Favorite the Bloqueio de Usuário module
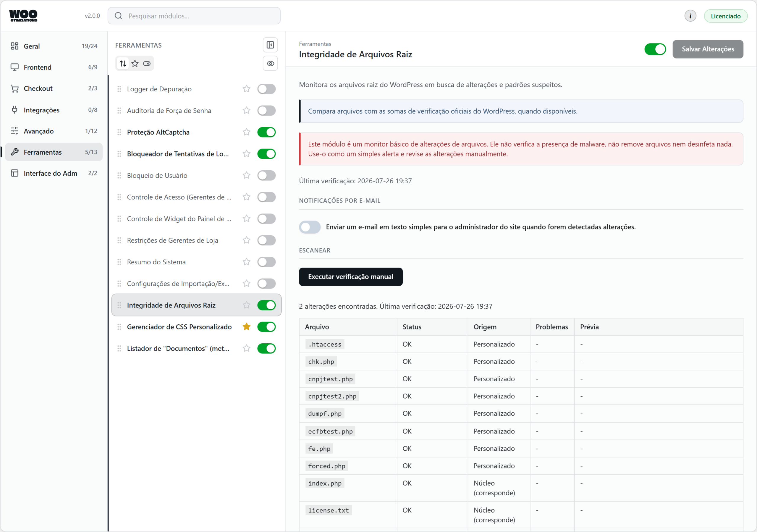This screenshot has width=757, height=532. pyautogui.click(x=246, y=175)
